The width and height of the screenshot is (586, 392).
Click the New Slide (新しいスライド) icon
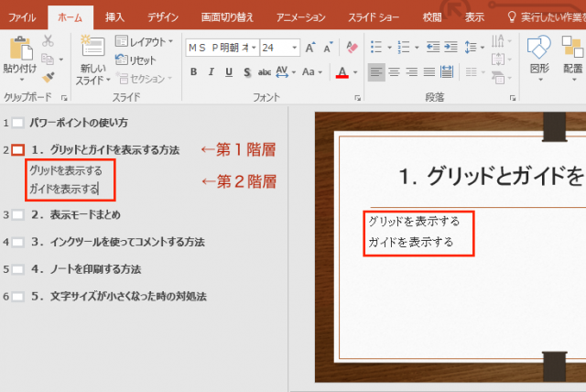[92, 46]
